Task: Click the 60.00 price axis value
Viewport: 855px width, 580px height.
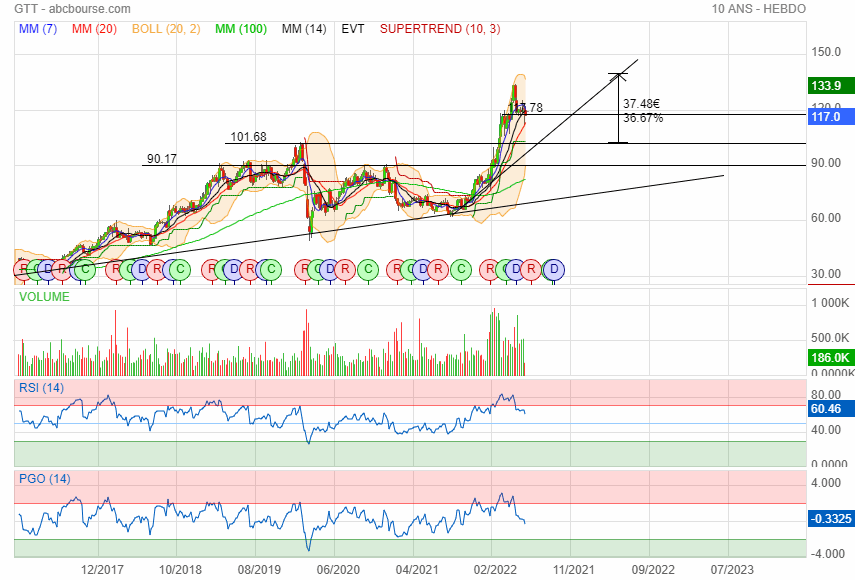Action: click(826, 218)
